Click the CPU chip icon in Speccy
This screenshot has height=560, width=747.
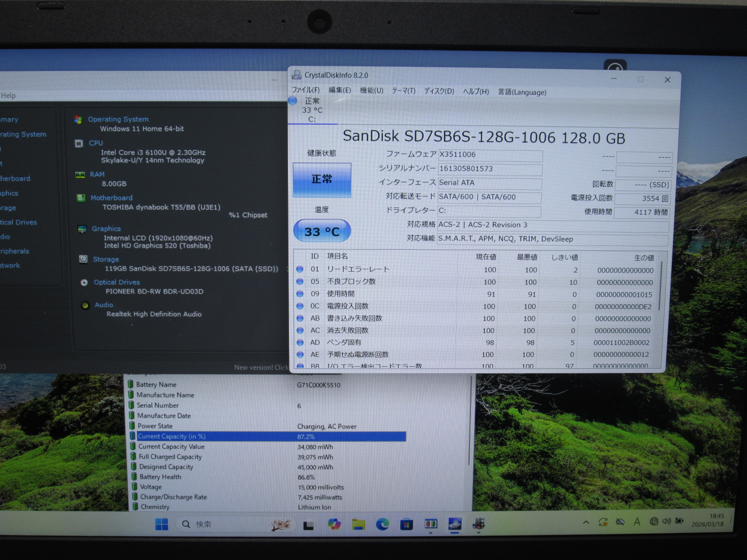(79, 143)
